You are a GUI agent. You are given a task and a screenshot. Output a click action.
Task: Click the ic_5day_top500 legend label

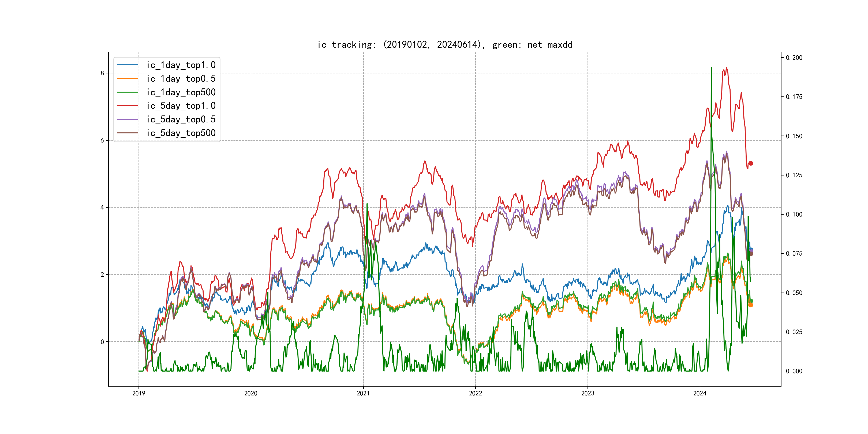(x=181, y=133)
